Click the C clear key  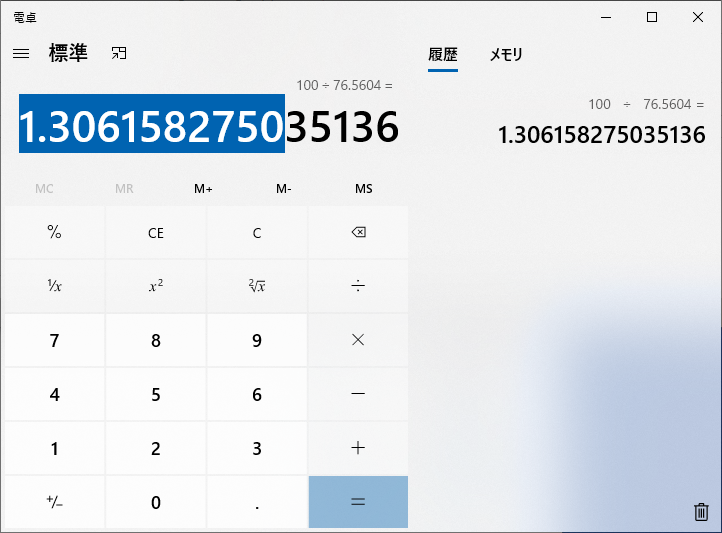(x=257, y=232)
